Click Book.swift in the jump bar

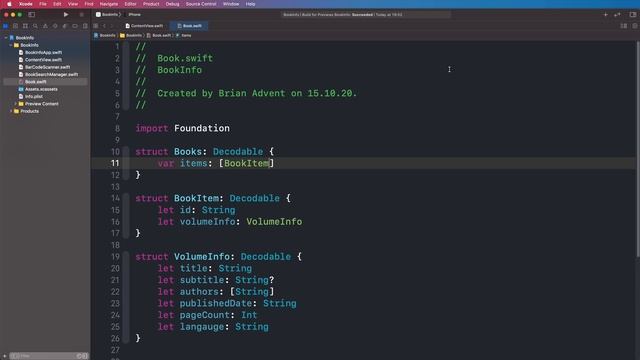click(159, 36)
